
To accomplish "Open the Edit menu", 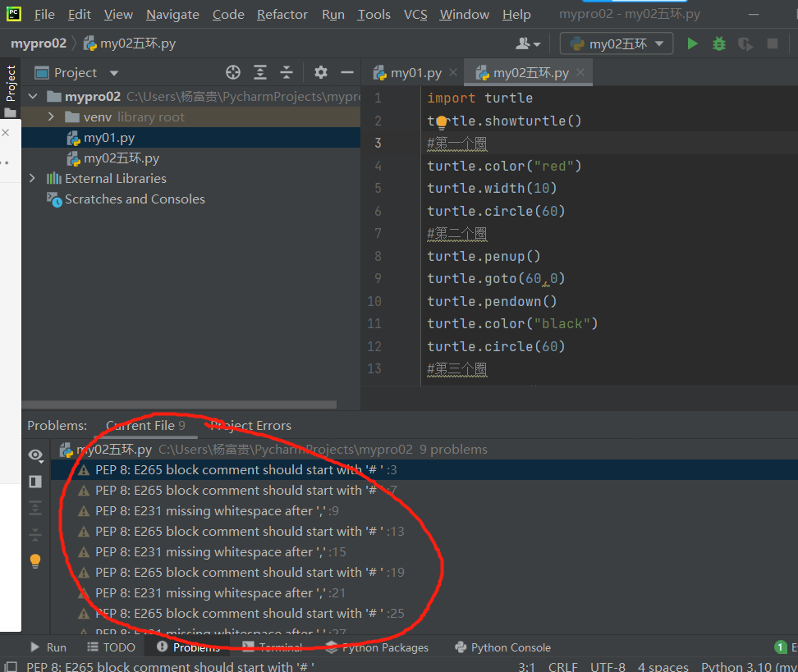I will click(x=80, y=15).
